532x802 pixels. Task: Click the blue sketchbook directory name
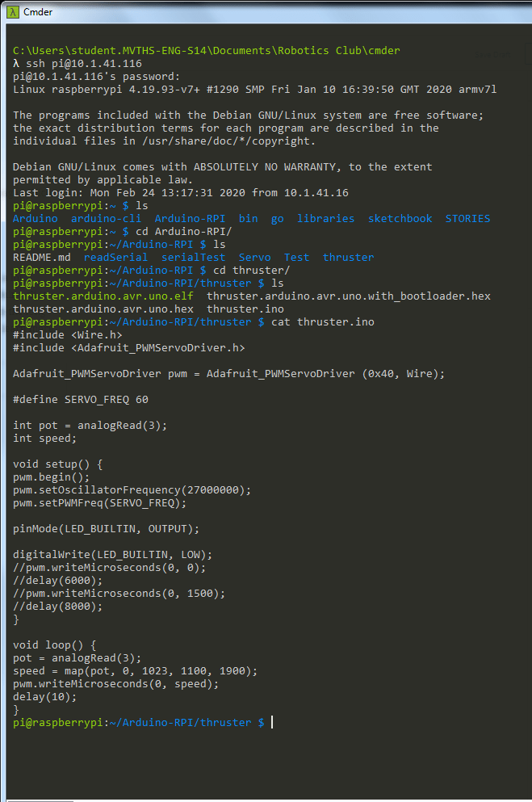coord(400,218)
